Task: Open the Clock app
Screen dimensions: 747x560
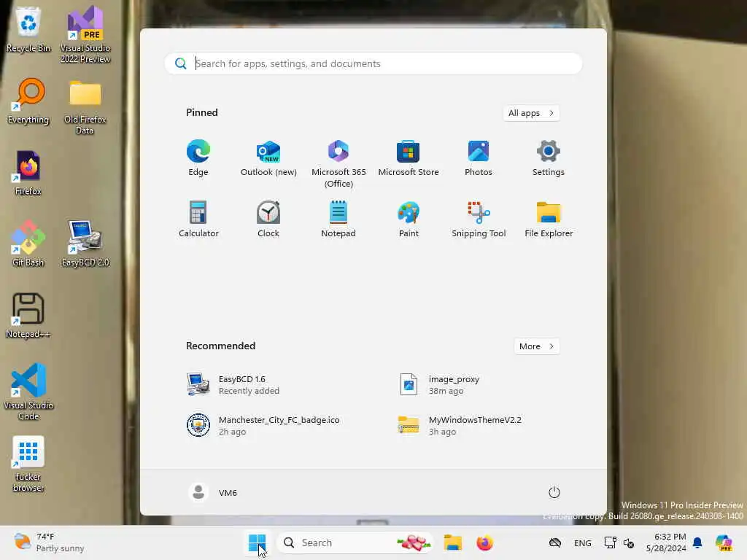Action: tap(268, 219)
